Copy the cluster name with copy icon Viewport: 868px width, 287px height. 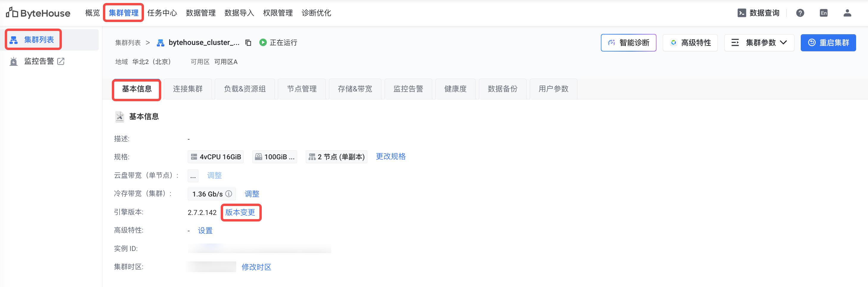tap(248, 43)
